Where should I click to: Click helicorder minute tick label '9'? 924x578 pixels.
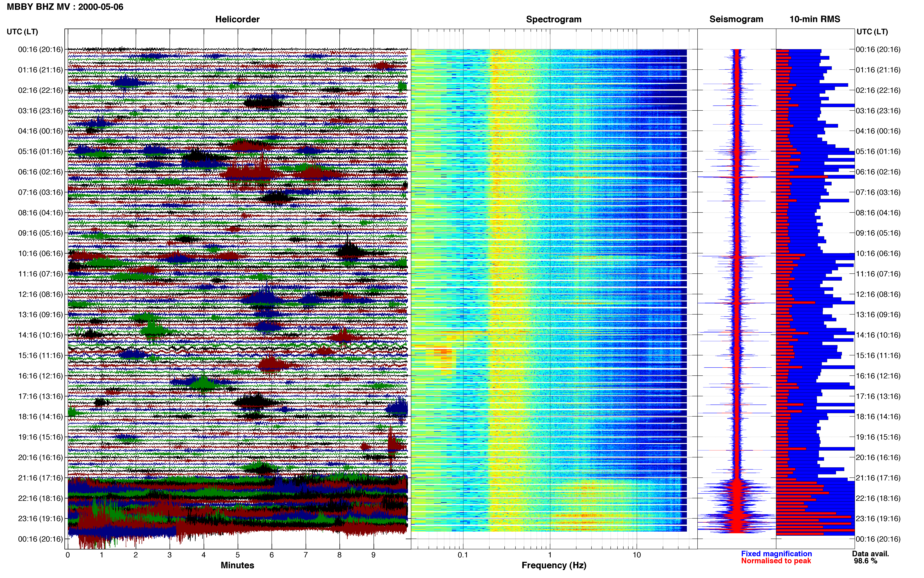coord(373,555)
